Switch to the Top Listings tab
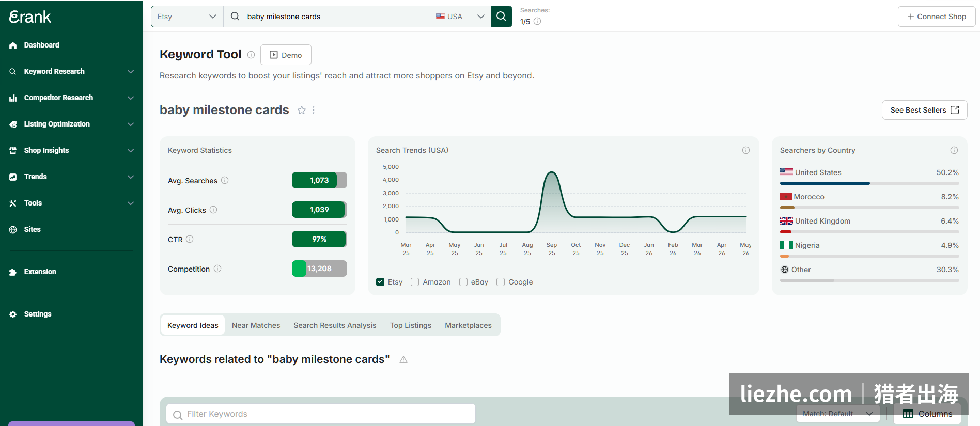Screen dimensions: 980x426 [x=411, y=325]
